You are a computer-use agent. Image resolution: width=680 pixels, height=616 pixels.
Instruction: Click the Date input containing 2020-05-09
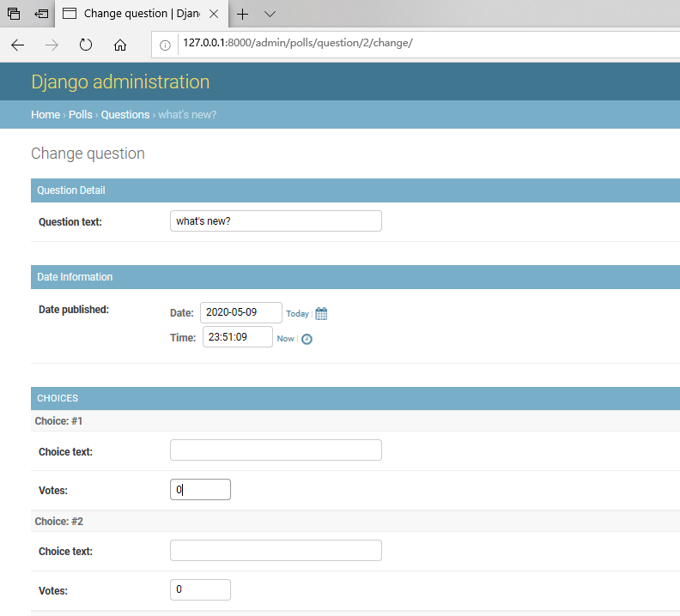coord(240,312)
